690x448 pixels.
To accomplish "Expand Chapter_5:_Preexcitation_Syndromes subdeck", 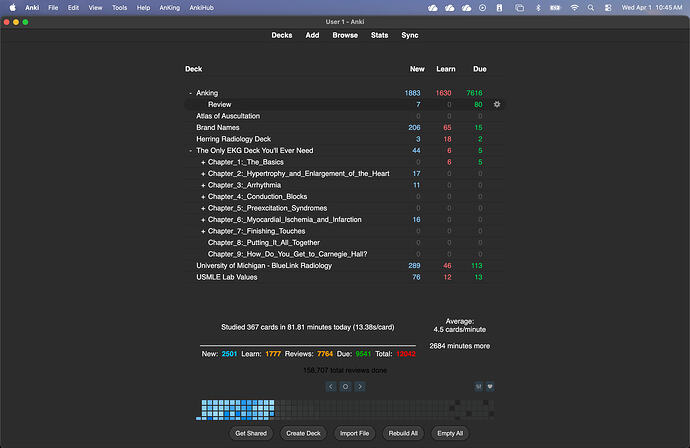I will pos(203,208).
